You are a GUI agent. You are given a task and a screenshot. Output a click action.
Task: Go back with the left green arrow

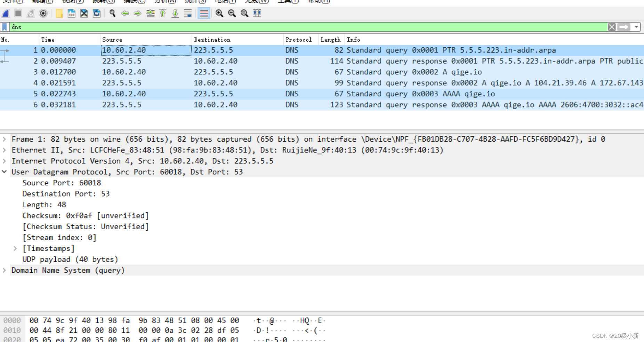(125, 14)
